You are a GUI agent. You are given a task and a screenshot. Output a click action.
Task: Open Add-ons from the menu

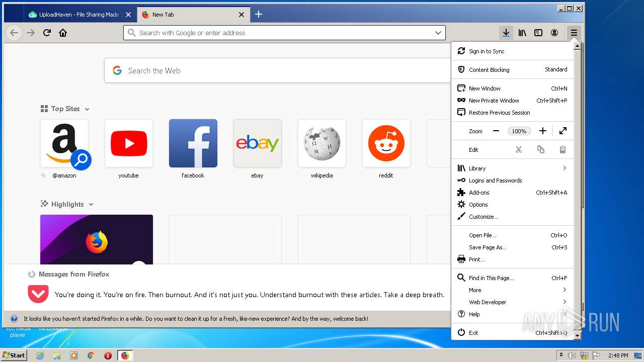point(512,193)
